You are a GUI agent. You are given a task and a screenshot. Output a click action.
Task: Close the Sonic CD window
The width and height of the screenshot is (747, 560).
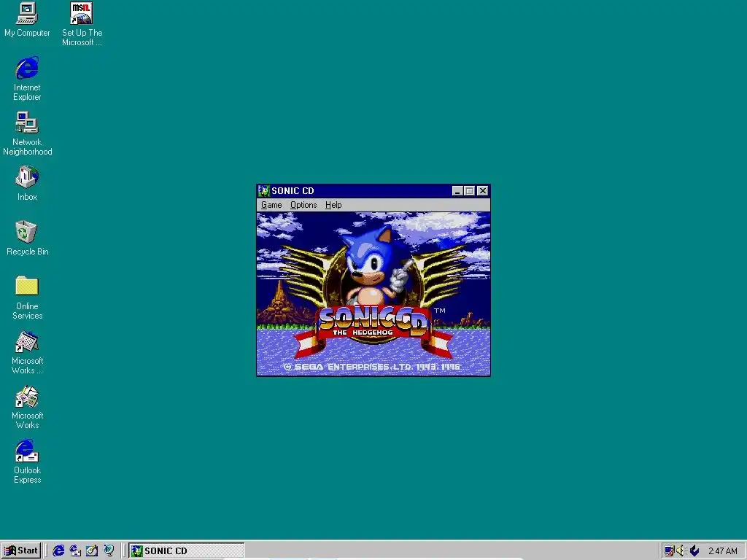pos(483,190)
